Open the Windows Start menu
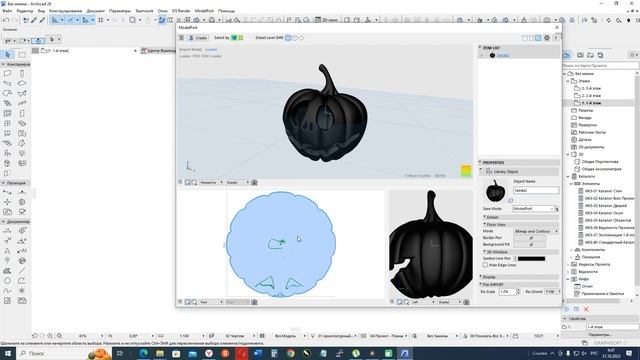Image resolution: width=640 pixels, height=360 pixels. tap(8, 353)
